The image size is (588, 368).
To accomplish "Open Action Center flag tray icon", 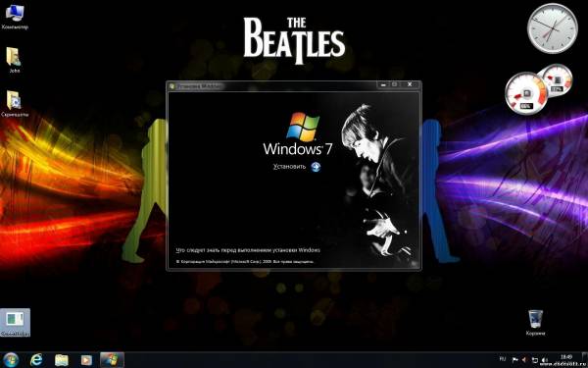I will [x=515, y=359].
